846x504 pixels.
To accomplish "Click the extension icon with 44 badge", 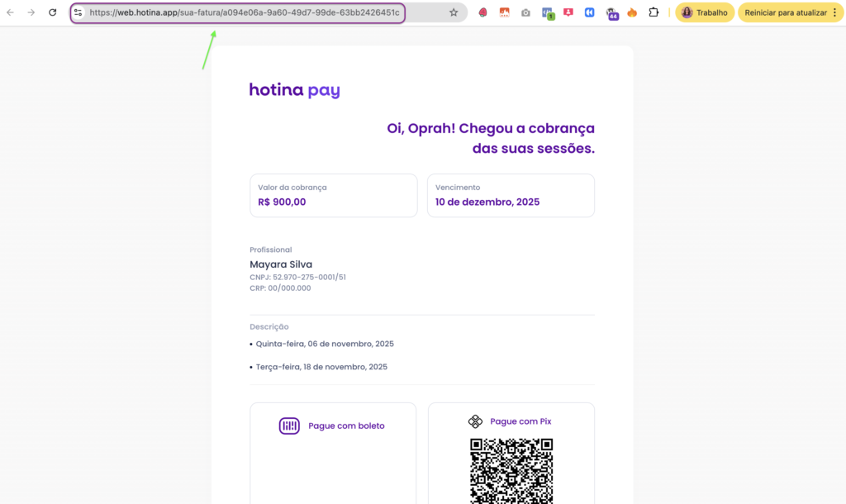I will click(611, 13).
